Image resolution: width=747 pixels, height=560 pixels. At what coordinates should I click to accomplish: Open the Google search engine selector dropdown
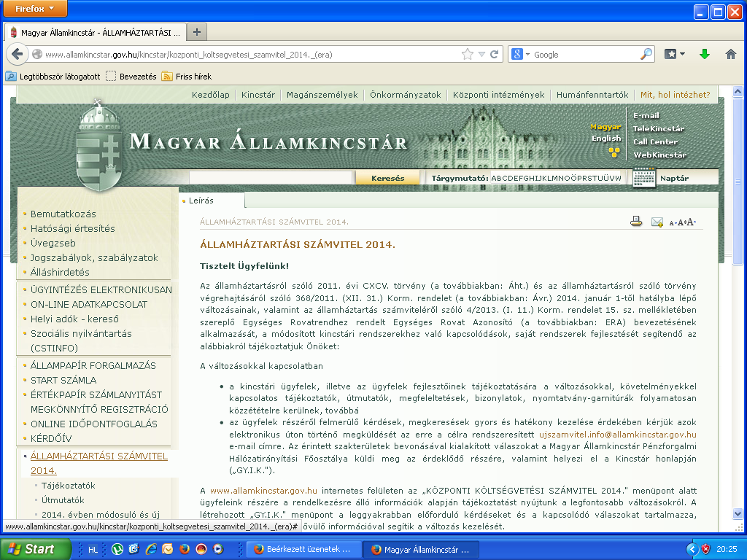click(527, 54)
